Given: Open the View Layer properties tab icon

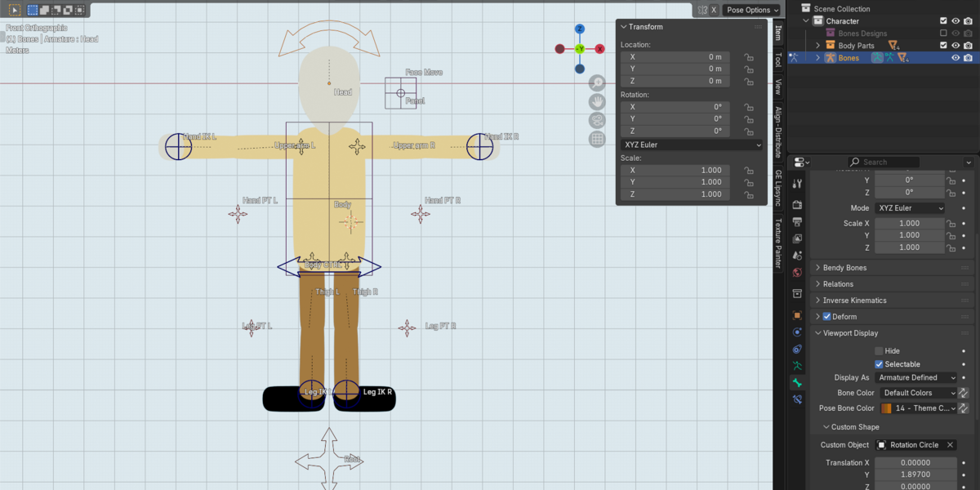Looking at the screenshot, I should [798, 238].
